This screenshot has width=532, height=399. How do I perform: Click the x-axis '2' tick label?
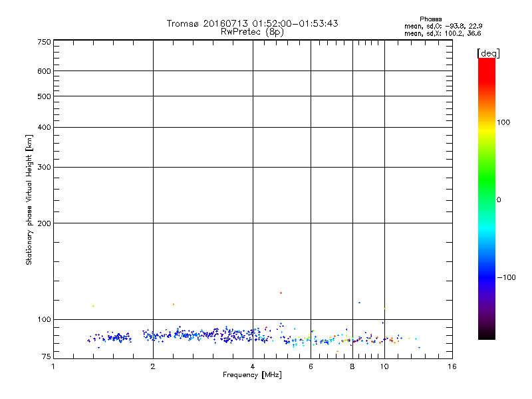153,366
